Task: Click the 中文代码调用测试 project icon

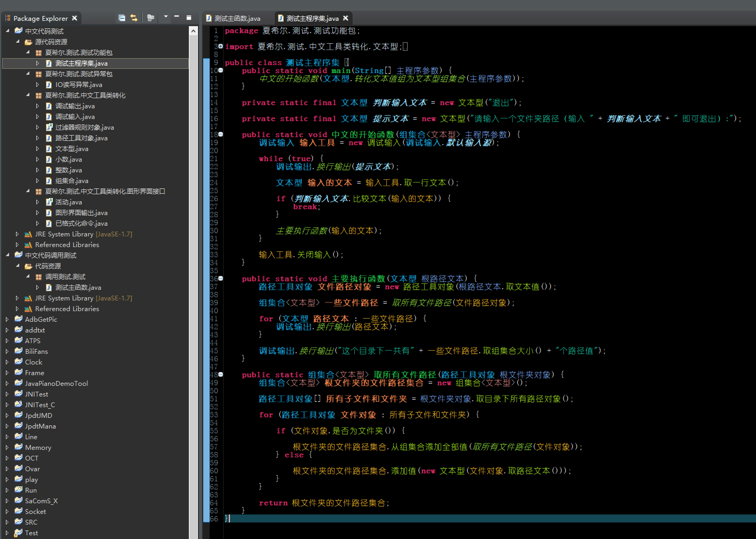Action: 19,255
